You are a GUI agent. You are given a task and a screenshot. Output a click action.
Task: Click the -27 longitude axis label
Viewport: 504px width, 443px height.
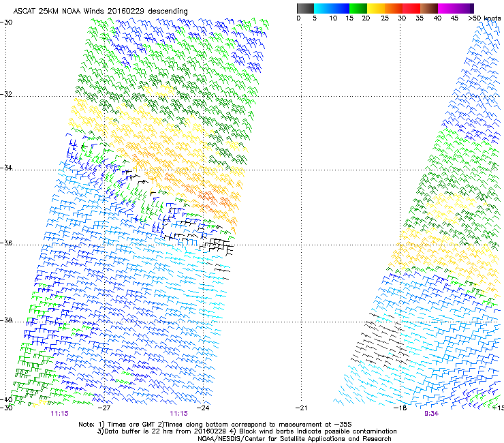pos(104,408)
